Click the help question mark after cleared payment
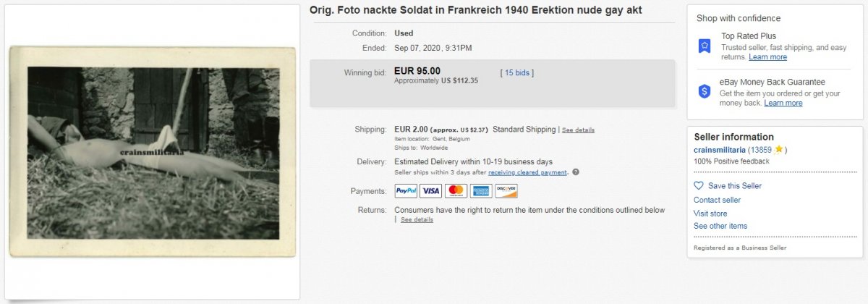The image size is (868, 304). pyautogui.click(x=576, y=172)
